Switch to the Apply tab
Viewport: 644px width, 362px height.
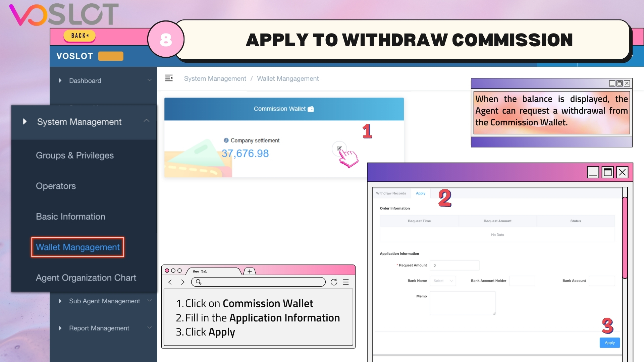tap(420, 193)
